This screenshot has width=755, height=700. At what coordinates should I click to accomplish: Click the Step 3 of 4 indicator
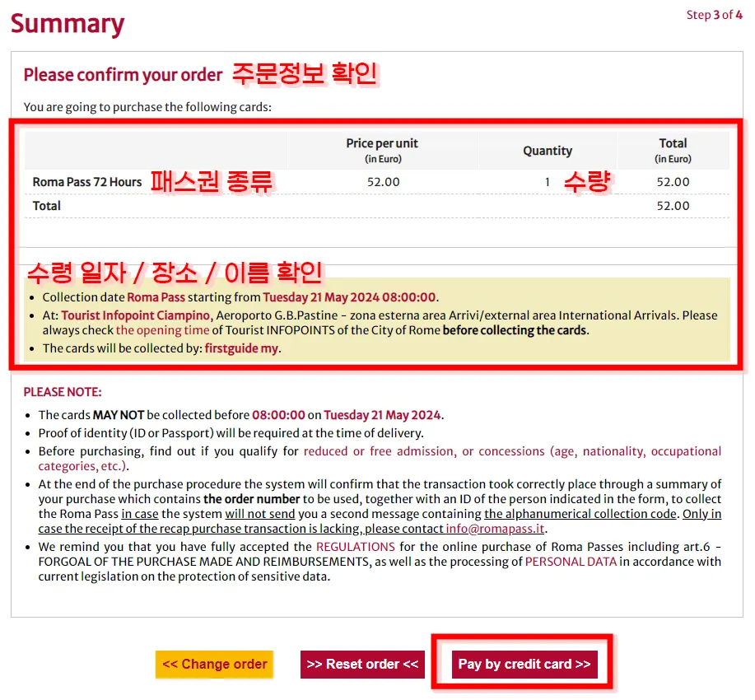tap(714, 15)
